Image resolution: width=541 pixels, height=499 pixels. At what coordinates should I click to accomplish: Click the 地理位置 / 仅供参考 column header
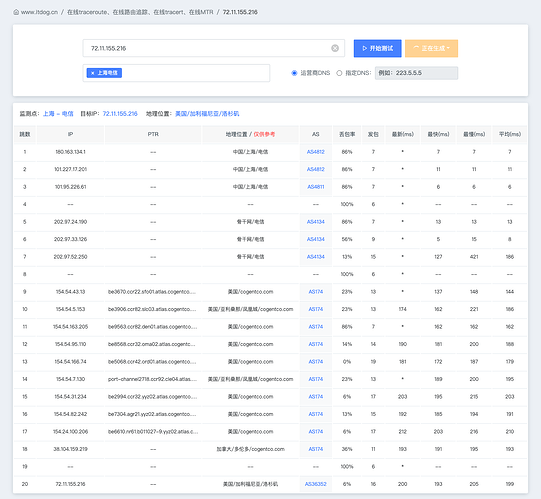(x=250, y=134)
